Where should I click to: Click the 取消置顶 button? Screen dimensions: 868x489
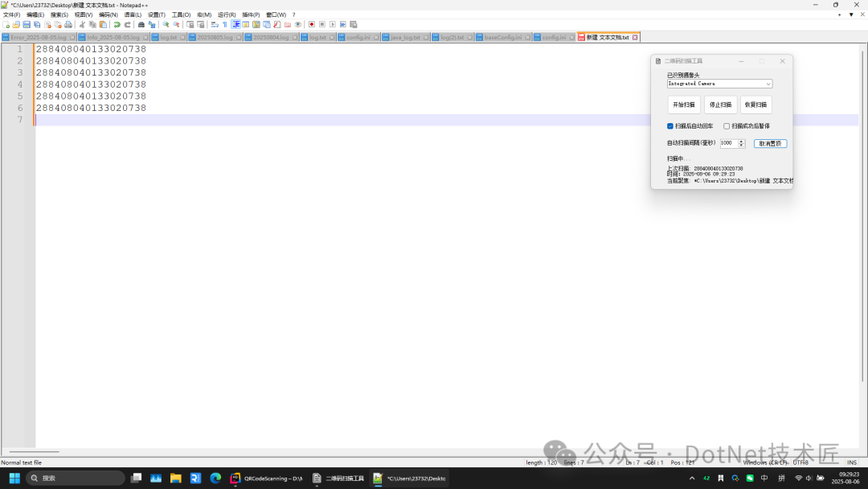770,143
